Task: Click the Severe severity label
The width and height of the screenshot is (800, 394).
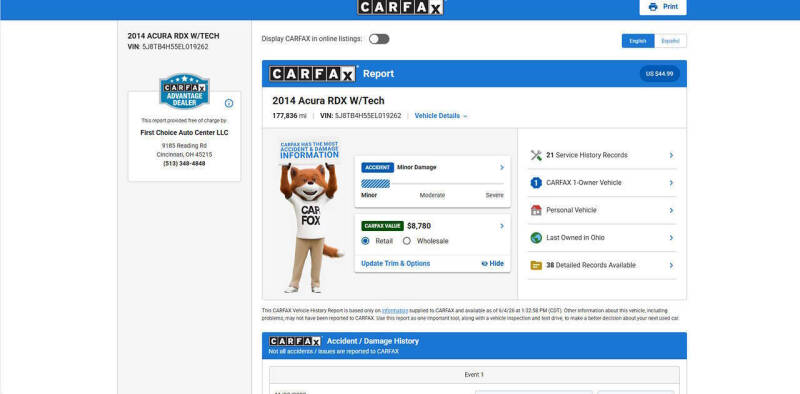Action: (x=494, y=195)
